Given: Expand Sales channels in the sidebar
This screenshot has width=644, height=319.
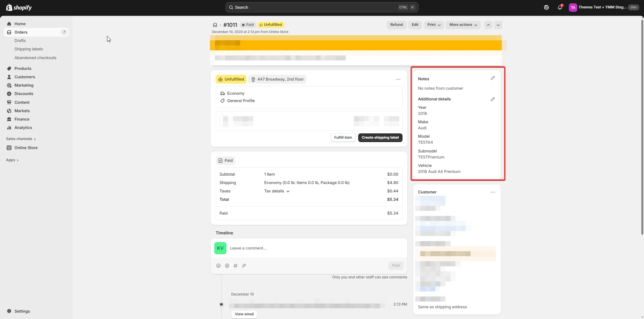Looking at the screenshot, I should pyautogui.click(x=21, y=139).
